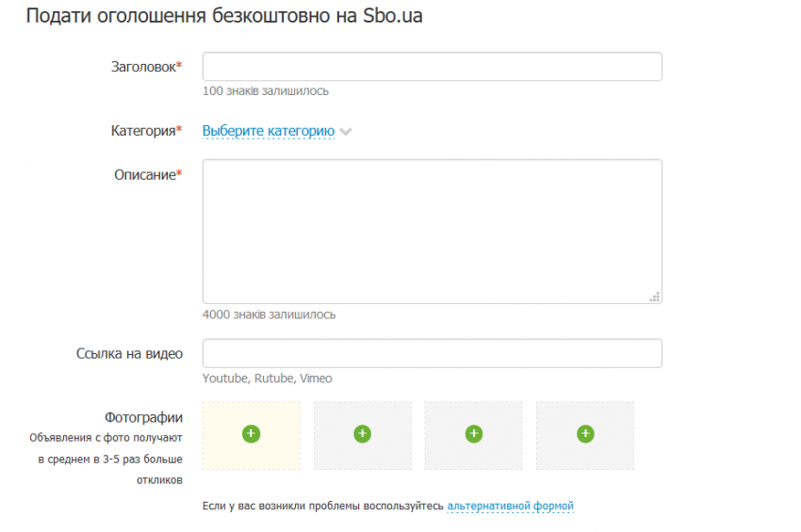Open the альтернативной формой link
This screenshot has height=532, width=801.
pos(510,506)
